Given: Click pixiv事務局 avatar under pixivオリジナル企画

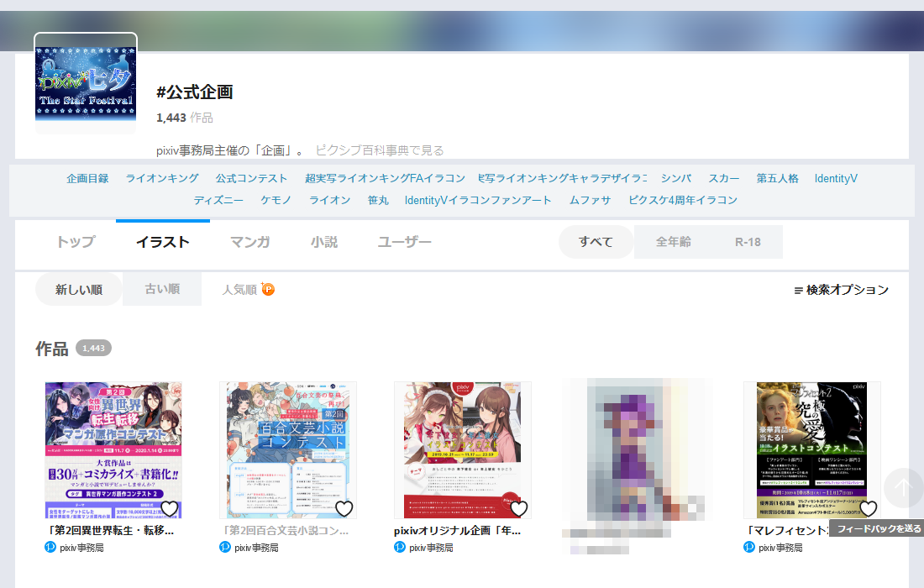Looking at the screenshot, I should tap(400, 548).
